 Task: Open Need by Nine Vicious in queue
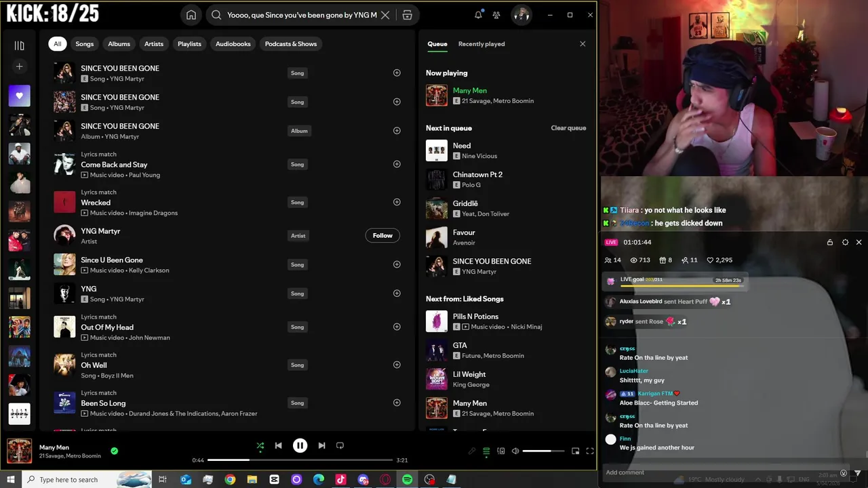[506, 150]
